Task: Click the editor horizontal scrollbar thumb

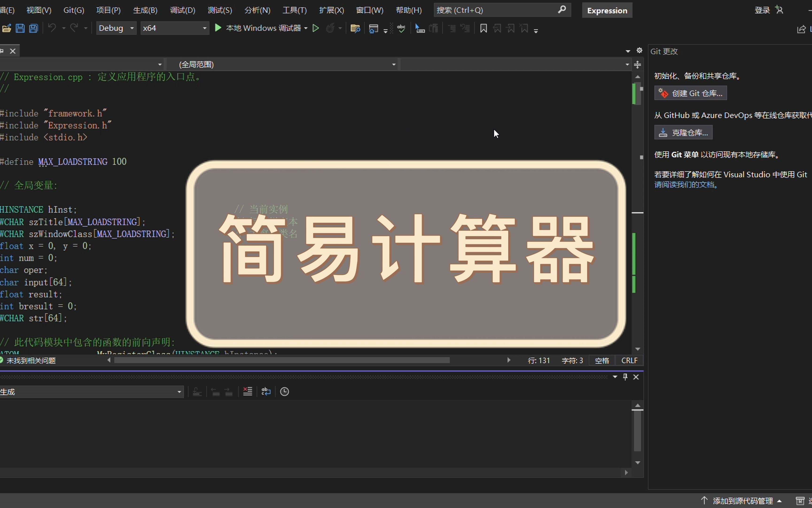Action: (x=282, y=360)
